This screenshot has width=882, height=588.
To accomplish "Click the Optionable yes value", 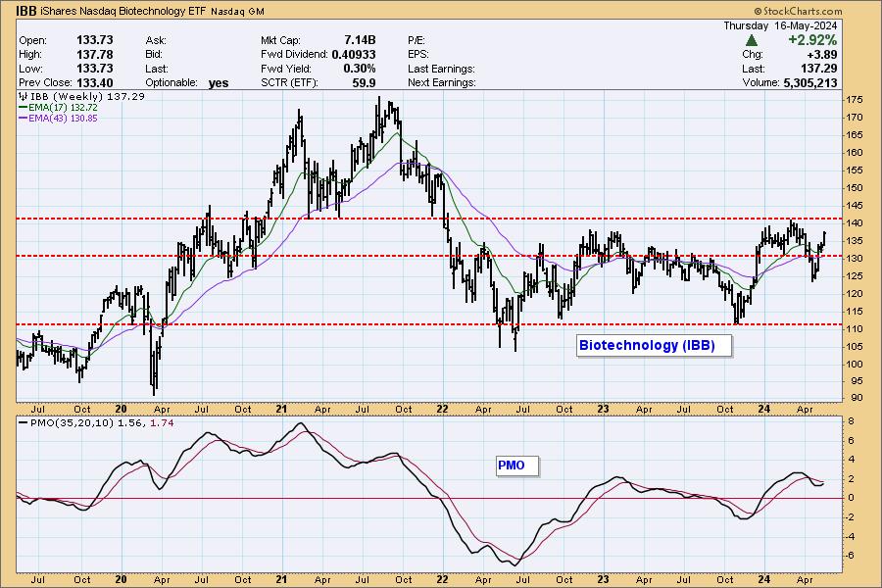I will click(x=219, y=83).
